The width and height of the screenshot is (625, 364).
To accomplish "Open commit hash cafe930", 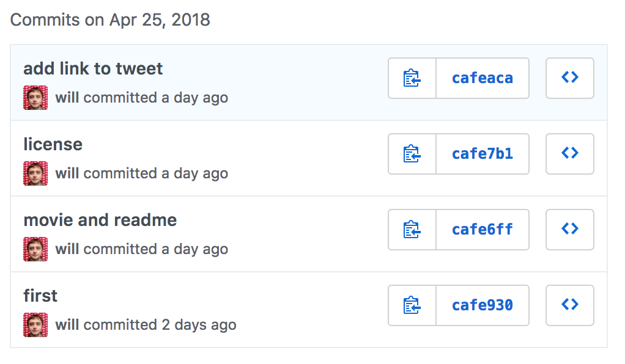I will pos(482,305).
